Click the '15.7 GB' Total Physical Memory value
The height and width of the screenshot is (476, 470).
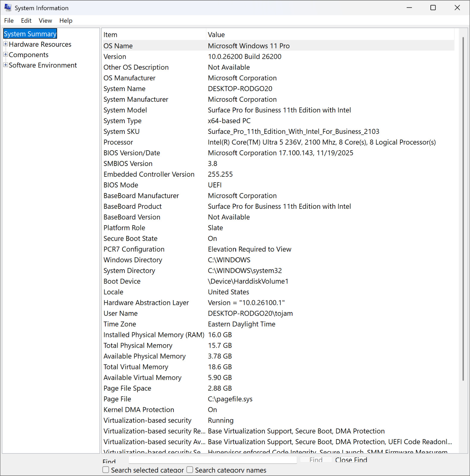tap(220, 346)
